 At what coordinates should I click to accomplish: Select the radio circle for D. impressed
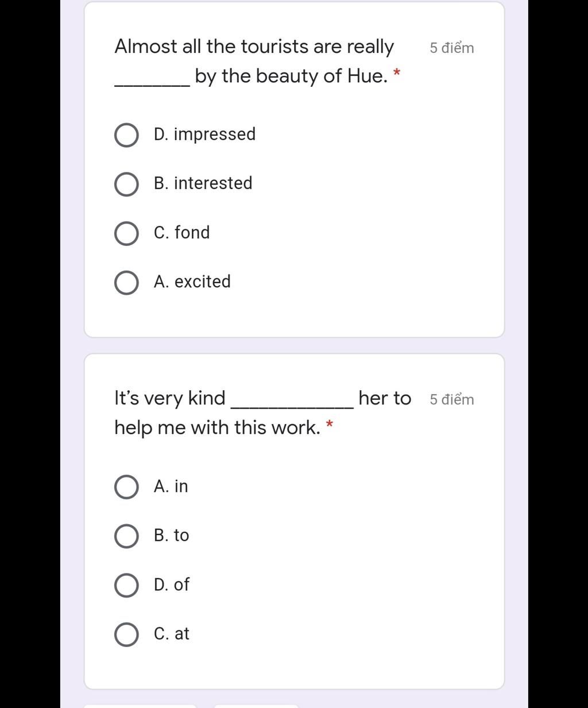(x=126, y=135)
